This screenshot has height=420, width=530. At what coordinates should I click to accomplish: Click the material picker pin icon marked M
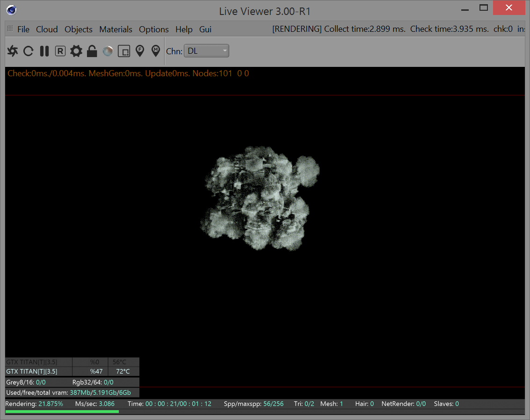click(x=155, y=51)
